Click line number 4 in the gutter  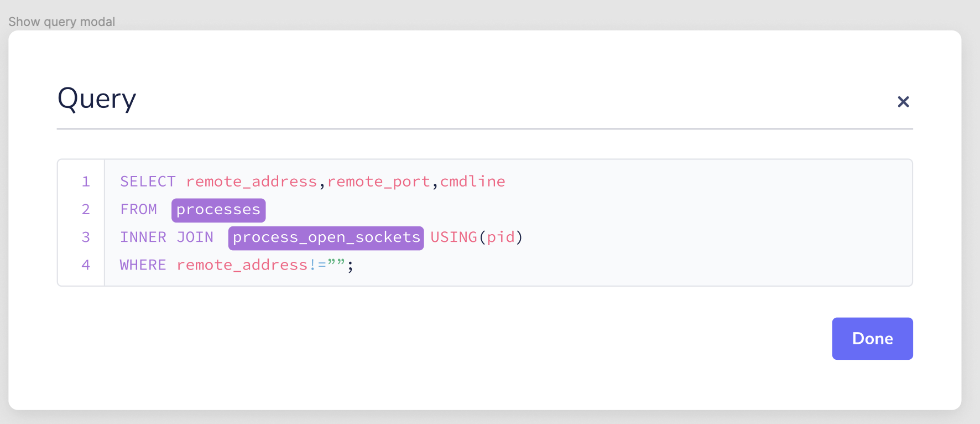point(86,265)
